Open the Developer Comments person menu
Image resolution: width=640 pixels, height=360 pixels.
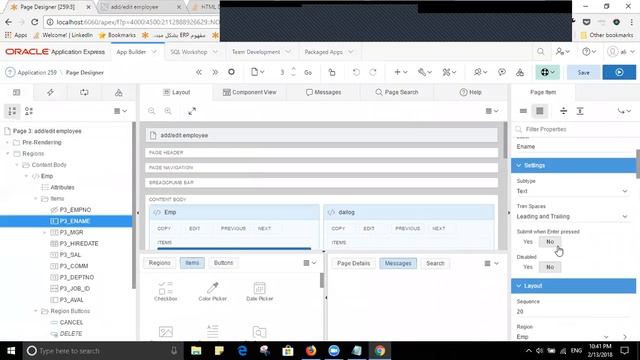480,72
